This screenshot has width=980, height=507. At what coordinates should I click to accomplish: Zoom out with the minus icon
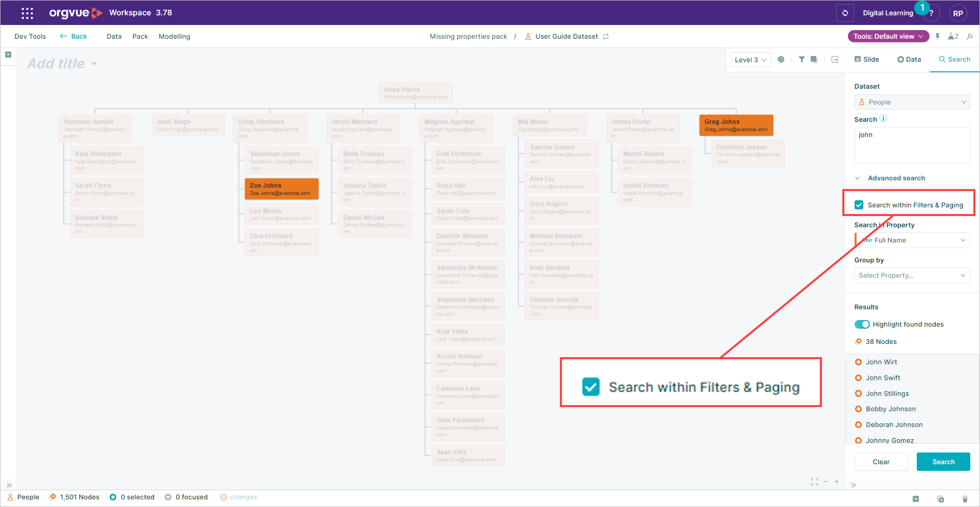click(826, 482)
